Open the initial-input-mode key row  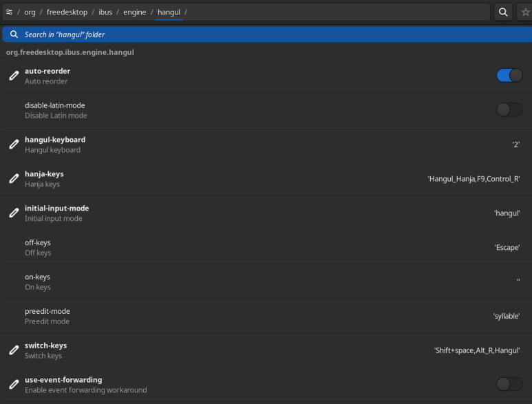tap(266, 213)
